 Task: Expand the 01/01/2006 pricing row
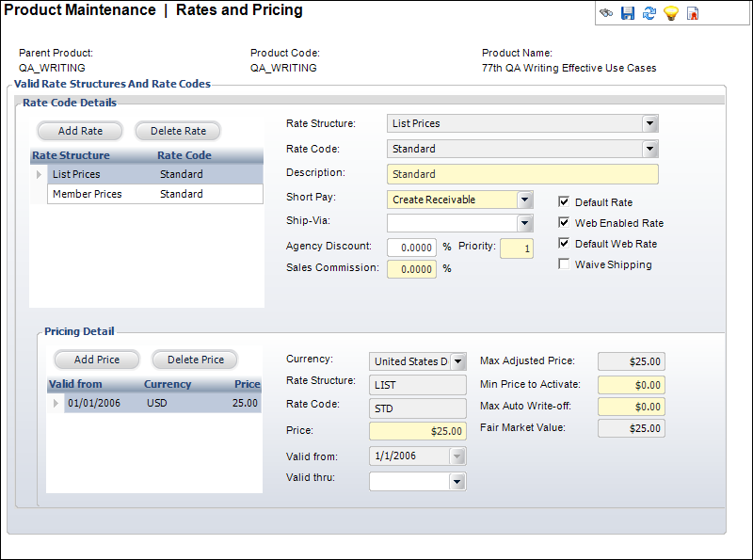tap(55, 402)
